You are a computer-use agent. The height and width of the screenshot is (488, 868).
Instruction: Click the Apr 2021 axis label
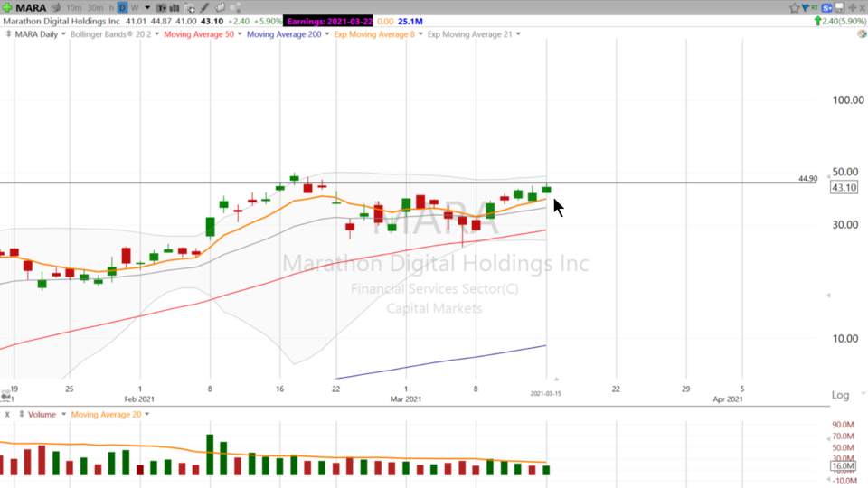point(728,399)
